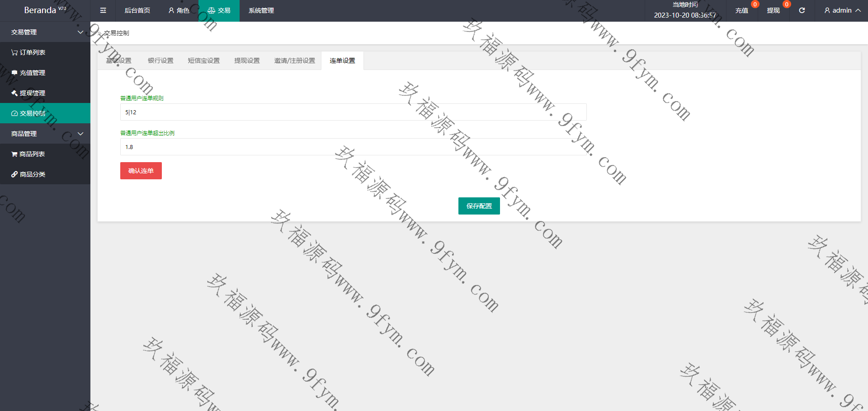The height and width of the screenshot is (411, 868).
Task: Click the 充值 notification badge item
Action: [742, 10]
